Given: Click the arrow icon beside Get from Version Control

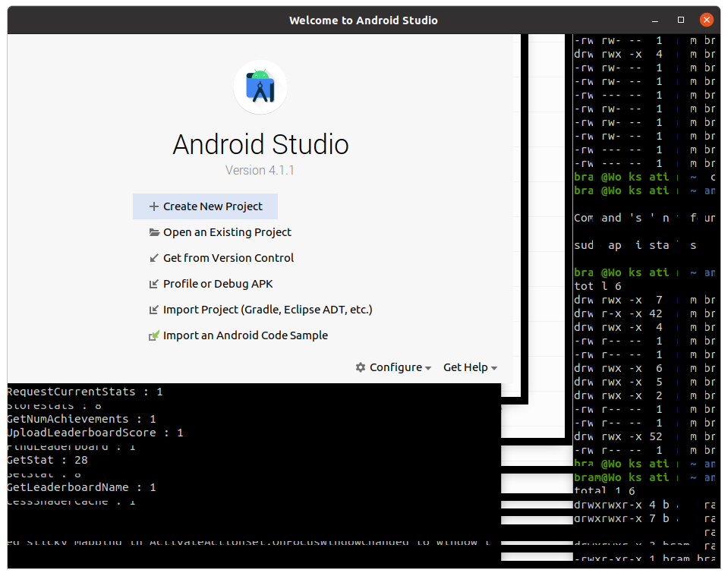Looking at the screenshot, I should pos(153,258).
